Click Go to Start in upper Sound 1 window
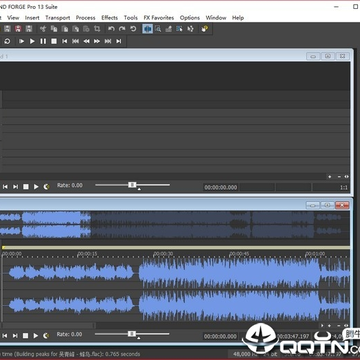Image resolution: width=360 pixels, height=360 pixels. coord(5,187)
